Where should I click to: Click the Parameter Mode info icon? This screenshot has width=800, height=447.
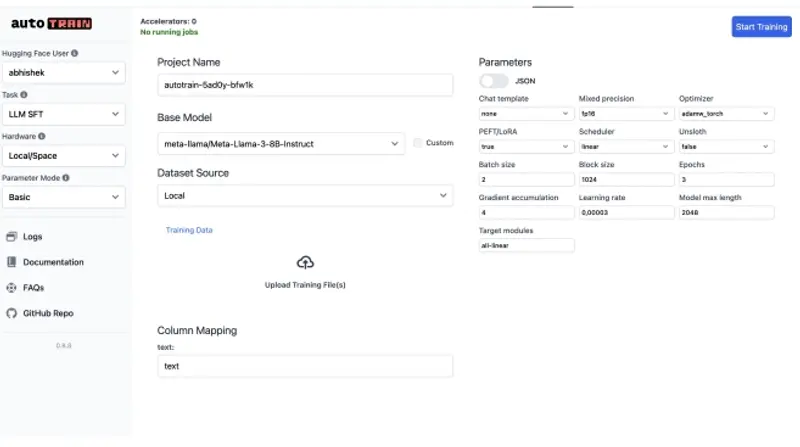coord(66,178)
